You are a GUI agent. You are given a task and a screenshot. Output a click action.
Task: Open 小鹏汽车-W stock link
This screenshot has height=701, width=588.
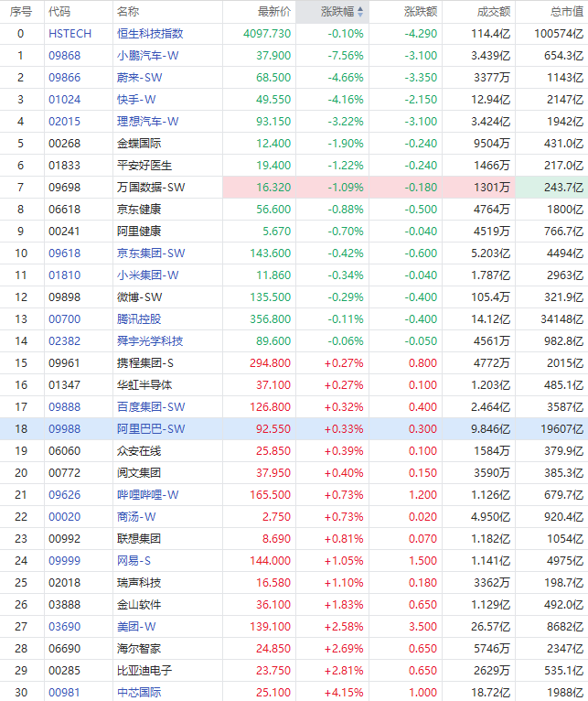pos(147,56)
